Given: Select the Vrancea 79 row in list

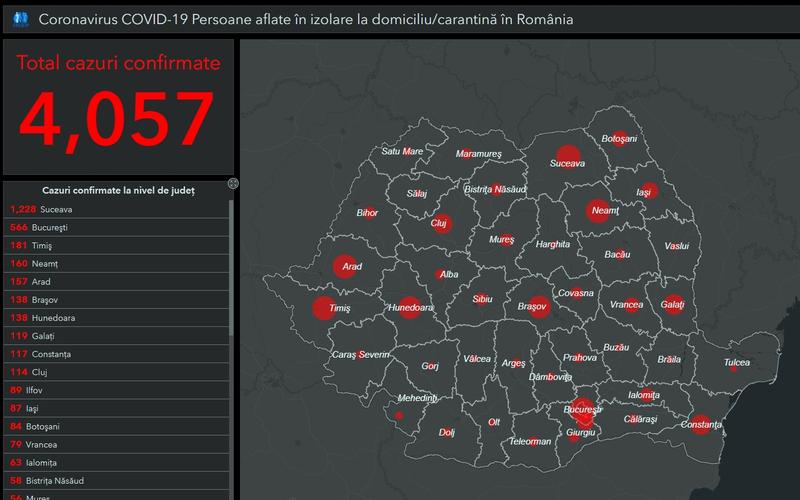Looking at the screenshot, I should pos(116,445).
